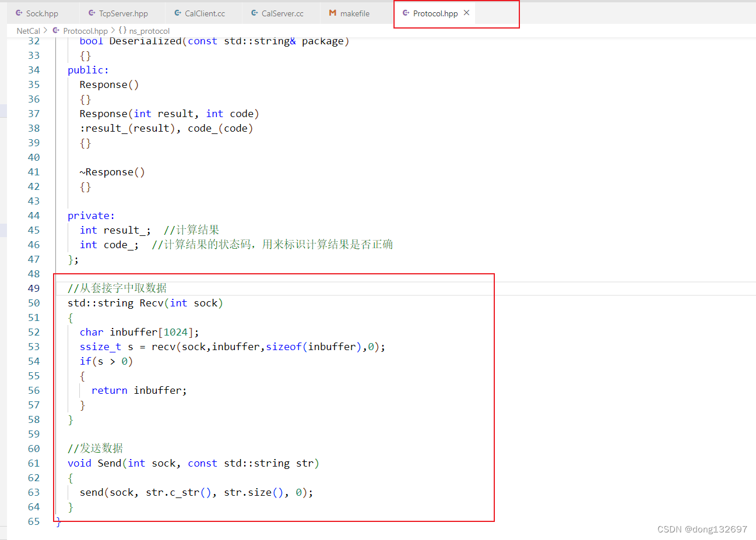
Task: Click line number 49 in gutter
Action: 34,288
